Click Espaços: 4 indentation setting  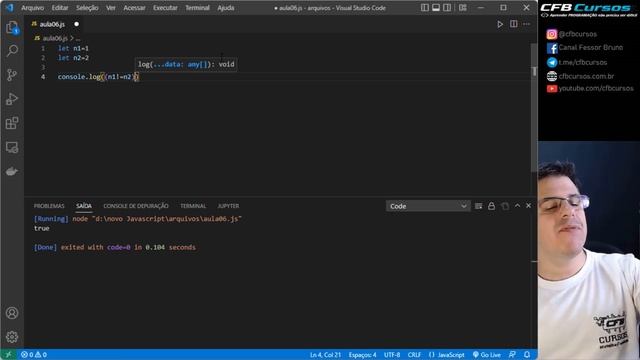[x=362, y=355]
